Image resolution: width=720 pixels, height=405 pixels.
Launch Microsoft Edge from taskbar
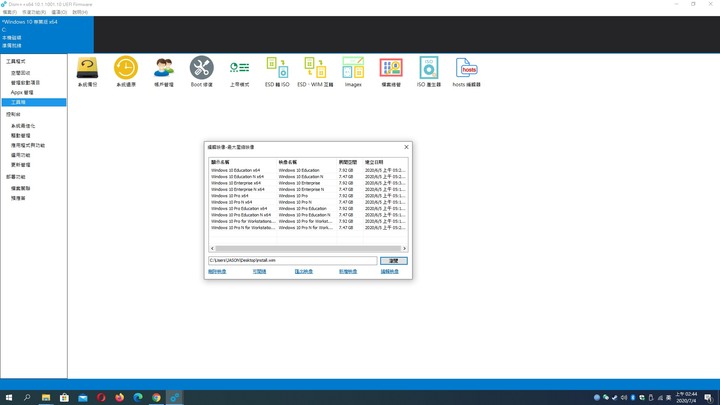[x=138, y=398]
